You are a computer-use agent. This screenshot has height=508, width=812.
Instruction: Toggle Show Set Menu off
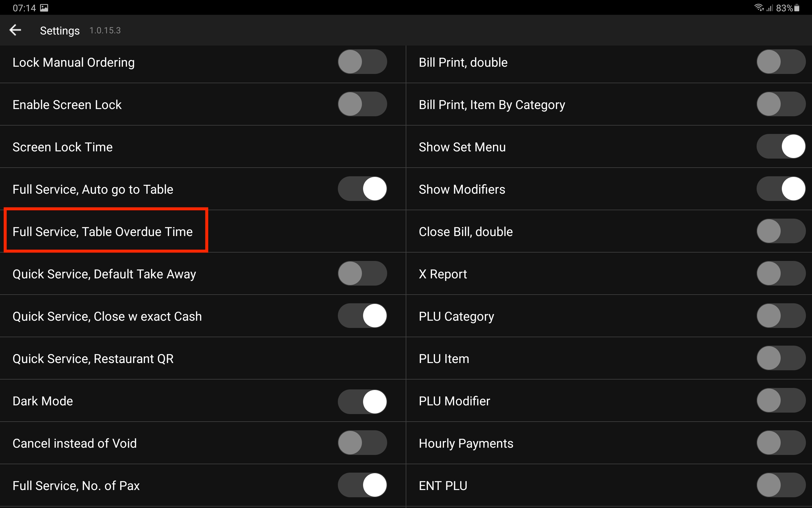[781, 146]
